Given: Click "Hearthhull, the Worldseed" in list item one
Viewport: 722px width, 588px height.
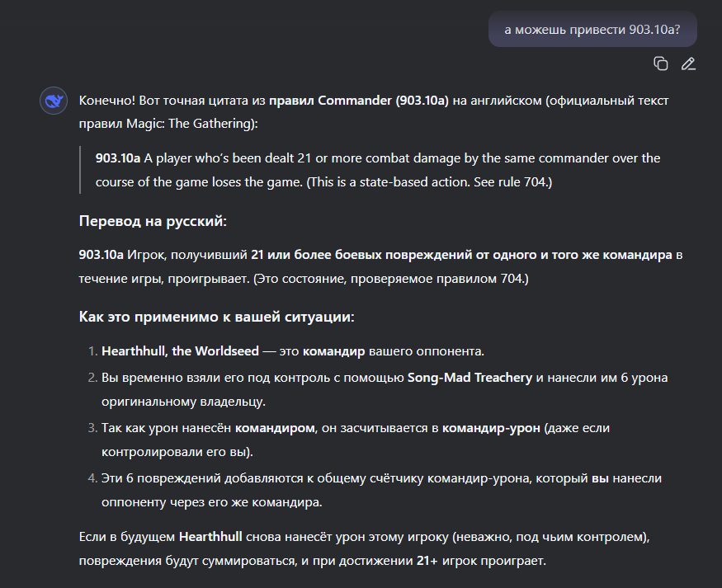Looking at the screenshot, I should (180, 351).
